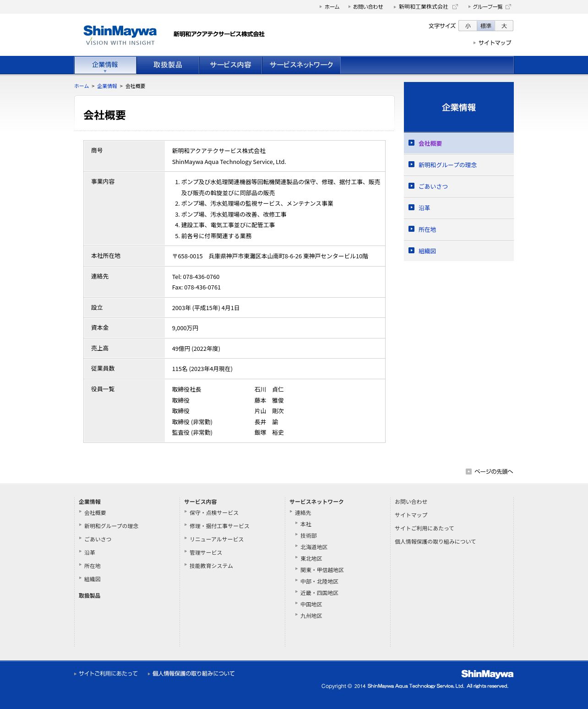This screenshot has width=588, height=709.
Task: Open footer link 技術部
Action: point(309,536)
